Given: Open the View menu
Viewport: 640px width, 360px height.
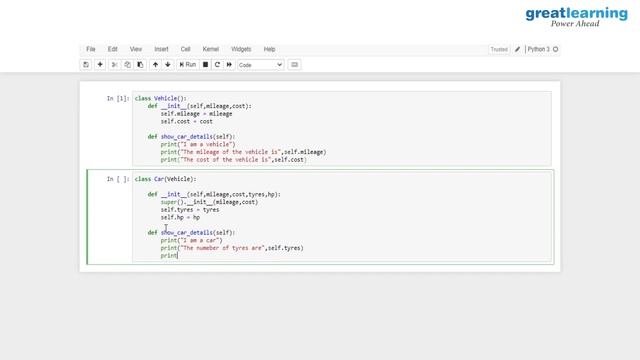Looking at the screenshot, I should point(136,49).
